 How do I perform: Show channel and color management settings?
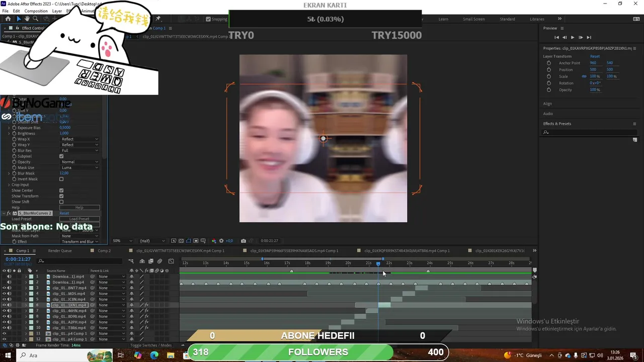click(214, 241)
